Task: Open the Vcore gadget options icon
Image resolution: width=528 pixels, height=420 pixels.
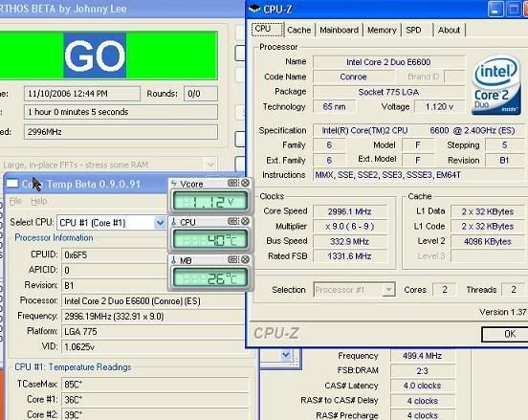Action: pos(233,183)
